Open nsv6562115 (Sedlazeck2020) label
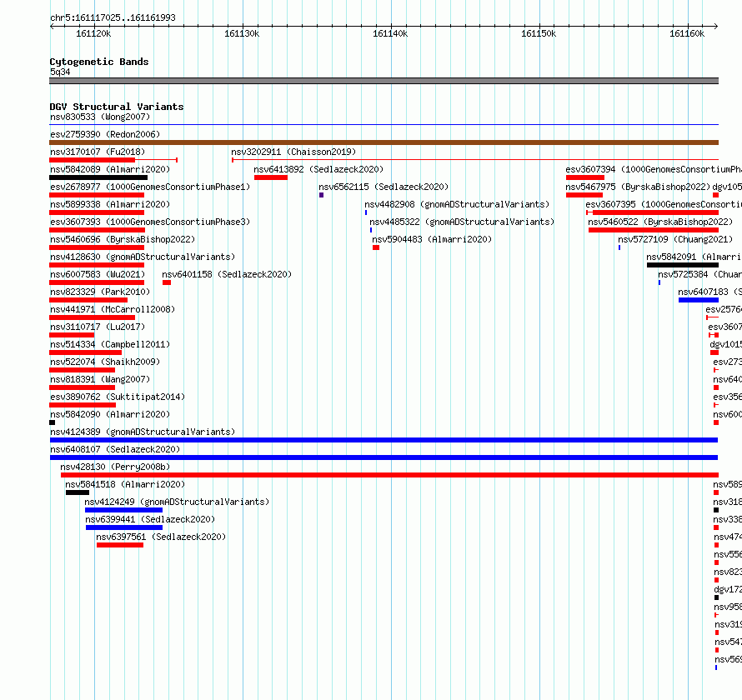Viewport: 742px width, 700px height. point(384,187)
